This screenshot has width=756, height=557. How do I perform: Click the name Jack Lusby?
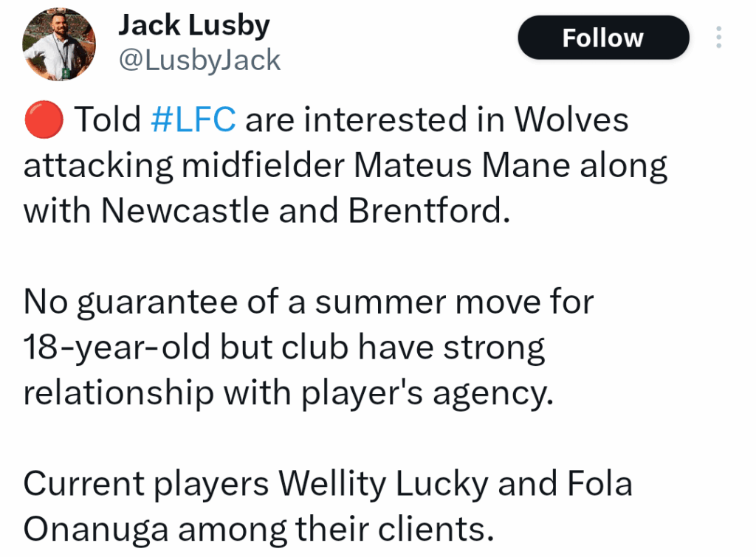coord(193,24)
